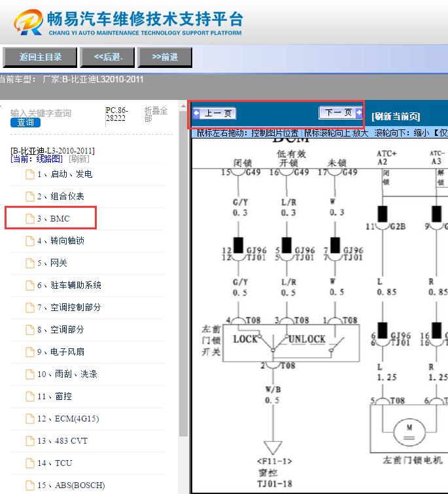Click the motor M symbol in diagram

tap(409, 431)
